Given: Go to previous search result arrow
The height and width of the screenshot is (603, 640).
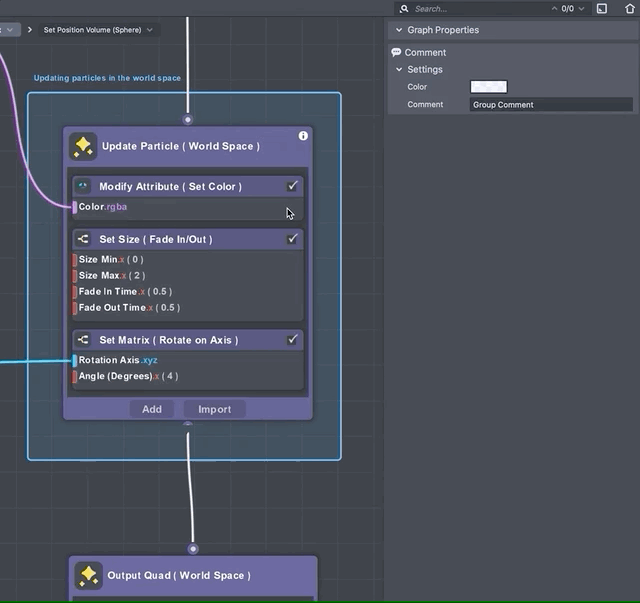Looking at the screenshot, I should (556, 9).
